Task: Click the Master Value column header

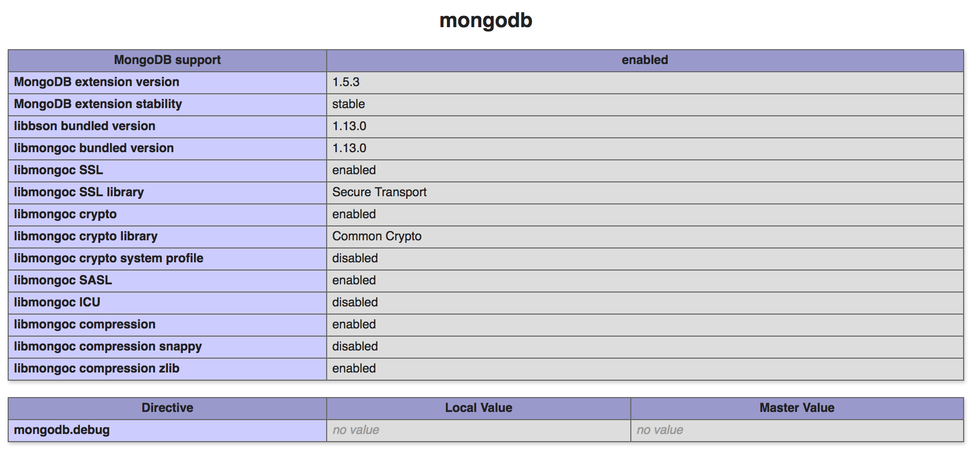Action: click(x=796, y=408)
